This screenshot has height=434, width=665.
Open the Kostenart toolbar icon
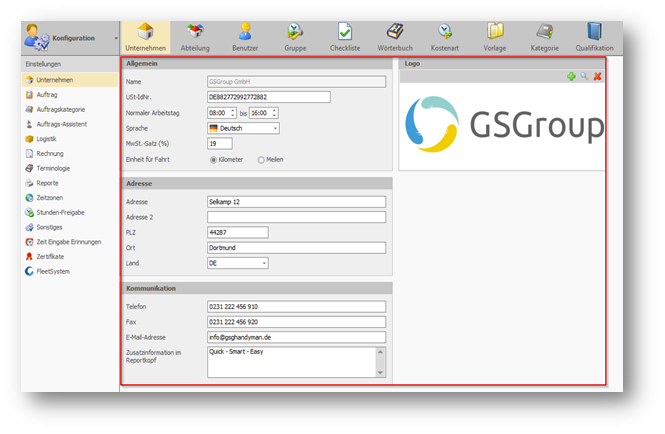[444, 38]
